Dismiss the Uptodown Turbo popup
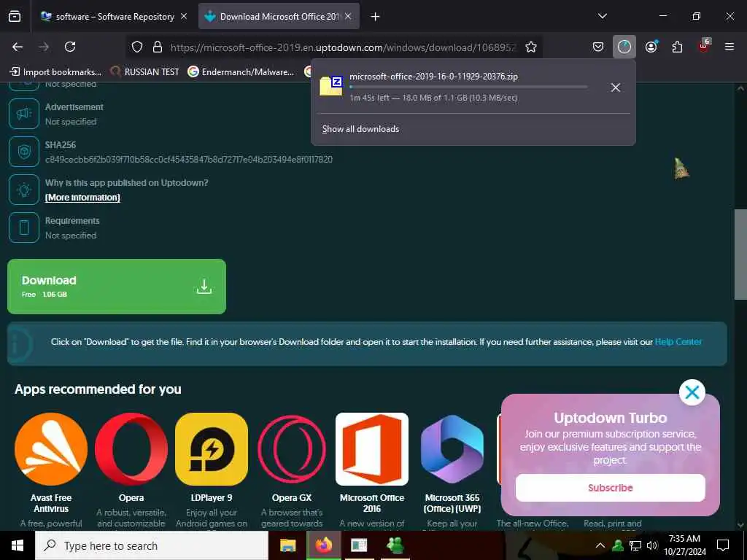Image resolution: width=747 pixels, height=560 pixels. coord(692,392)
